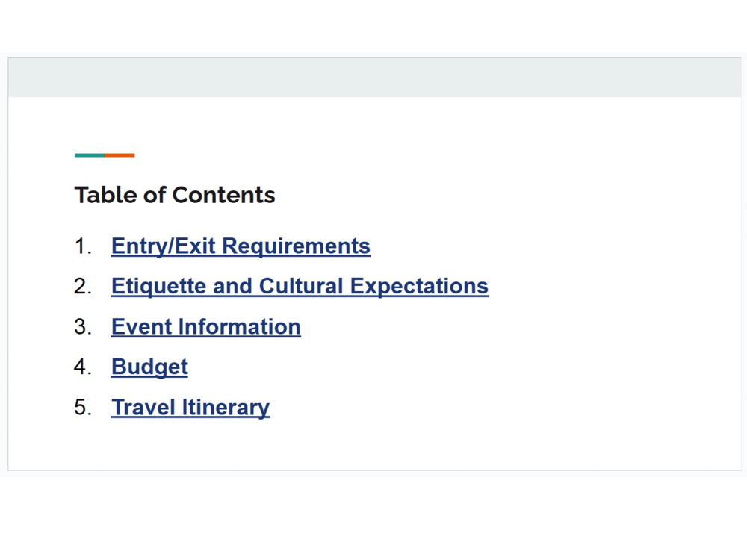Select list number 5 before Travel Itinerary
The image size is (747, 560).
83,408
